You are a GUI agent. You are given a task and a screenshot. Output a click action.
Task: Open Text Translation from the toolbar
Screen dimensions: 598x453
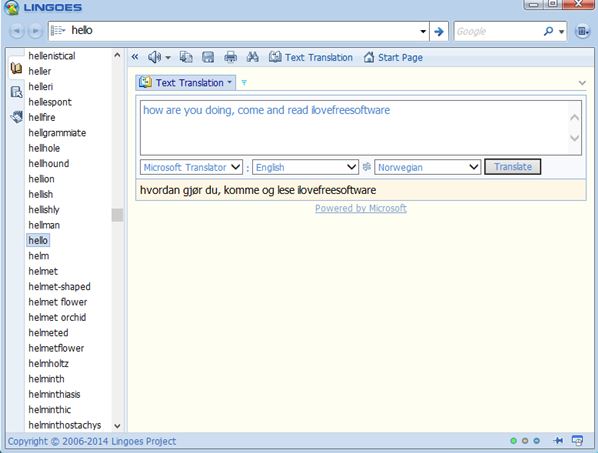click(311, 57)
